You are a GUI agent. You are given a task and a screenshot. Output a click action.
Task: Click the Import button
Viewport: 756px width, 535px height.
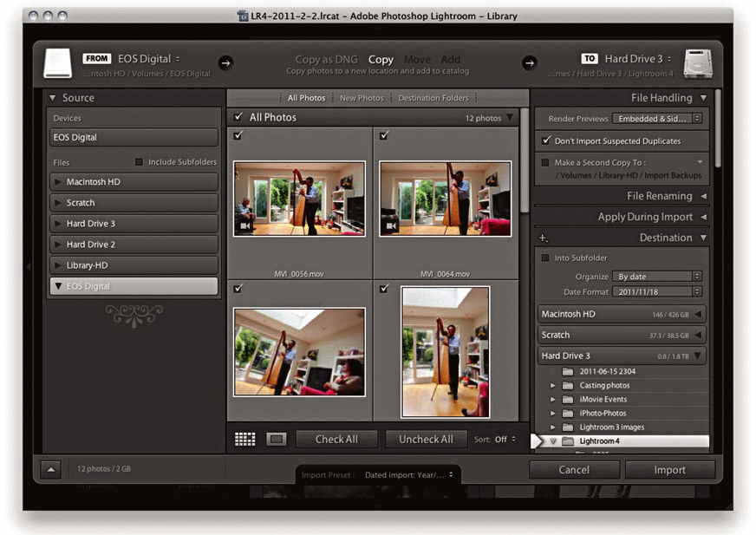pos(669,470)
